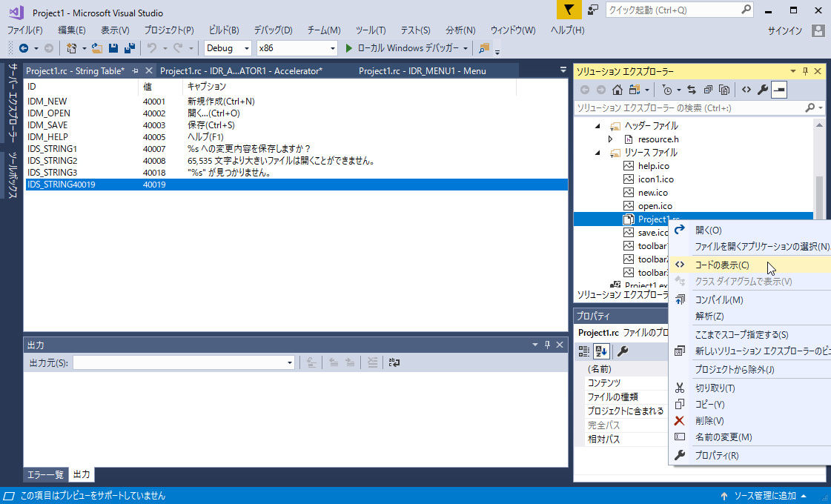Toggle the Preview Selected Items button
Screen dimensions: 831x504
click(779, 90)
